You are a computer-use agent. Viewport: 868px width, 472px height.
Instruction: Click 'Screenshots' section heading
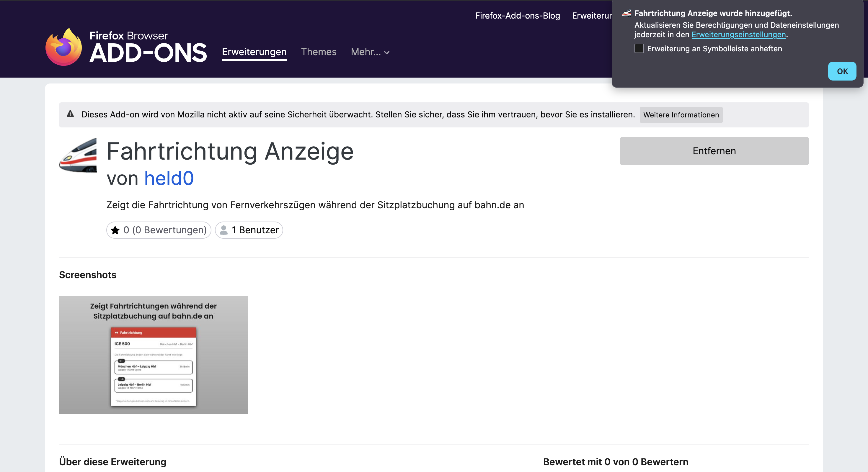(88, 275)
